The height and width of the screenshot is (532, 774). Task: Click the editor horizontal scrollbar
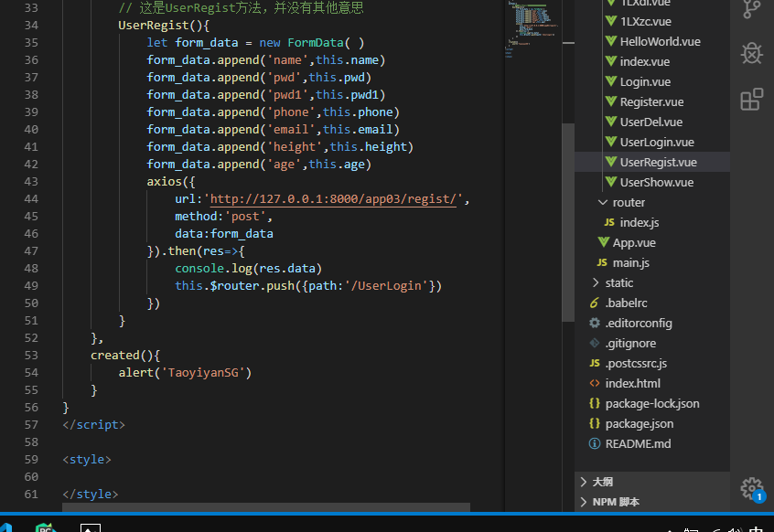pyautogui.click(x=265, y=506)
